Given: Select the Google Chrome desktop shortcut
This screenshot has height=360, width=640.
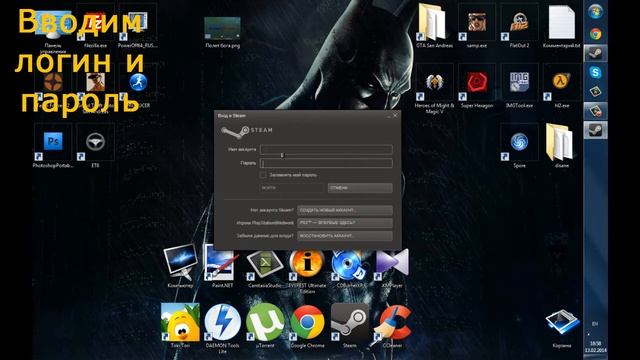Looking at the screenshot, I should click(x=307, y=326).
